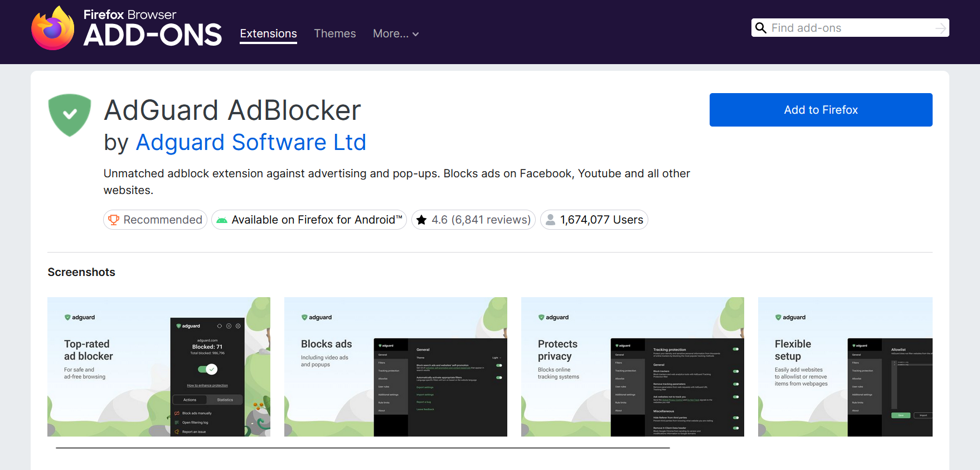Screen dimensions: 980x470
Task: Click the AdGuard AdBlocker title
Action: [x=232, y=110]
